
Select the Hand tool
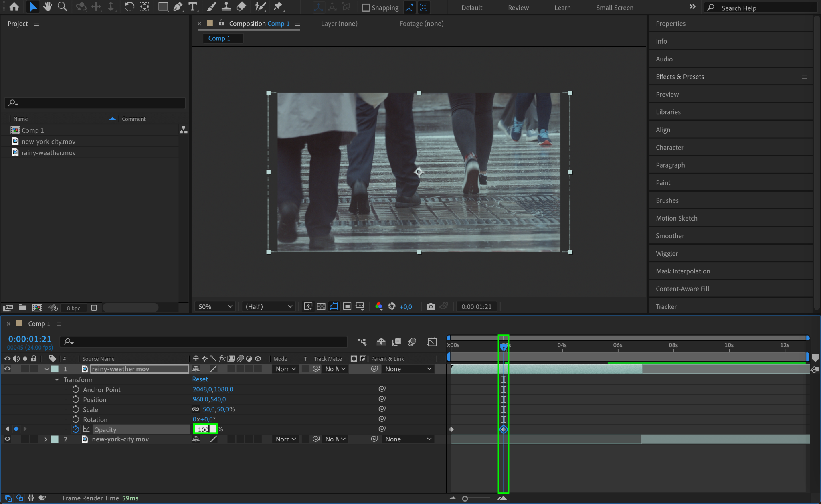click(x=48, y=7)
